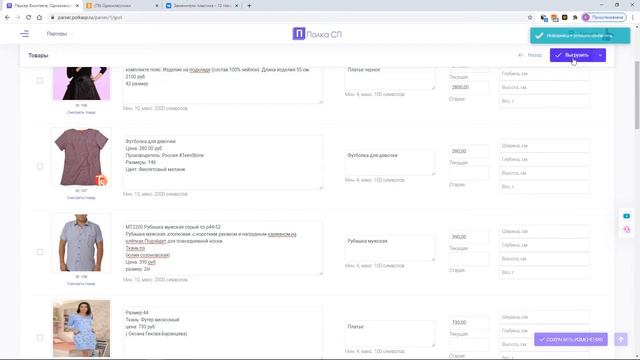The height and width of the screenshot is (360, 640).
Task: Open the purple t-shirt product thumbnail
Action: point(81,157)
